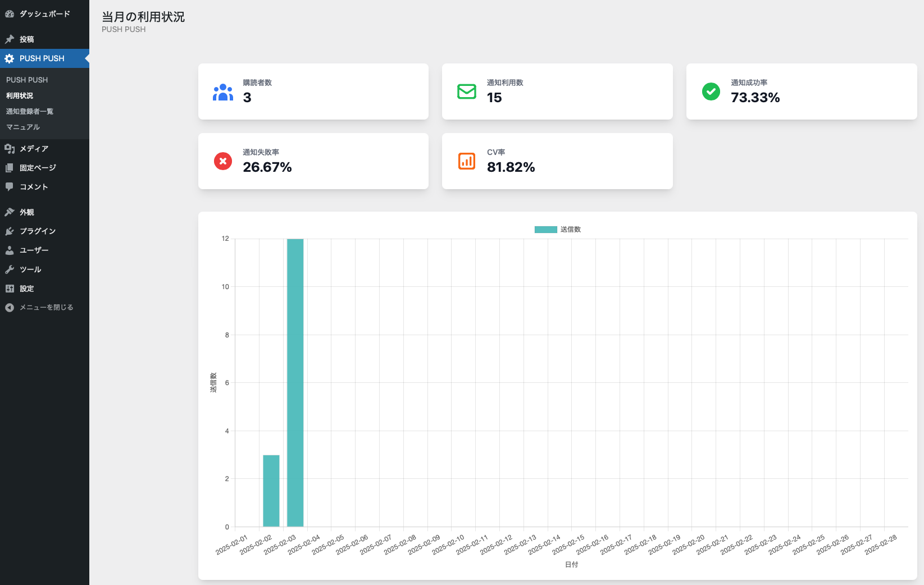Click the PUSH PUSH gear icon
Image resolution: width=924 pixels, height=585 pixels.
[x=10, y=58]
